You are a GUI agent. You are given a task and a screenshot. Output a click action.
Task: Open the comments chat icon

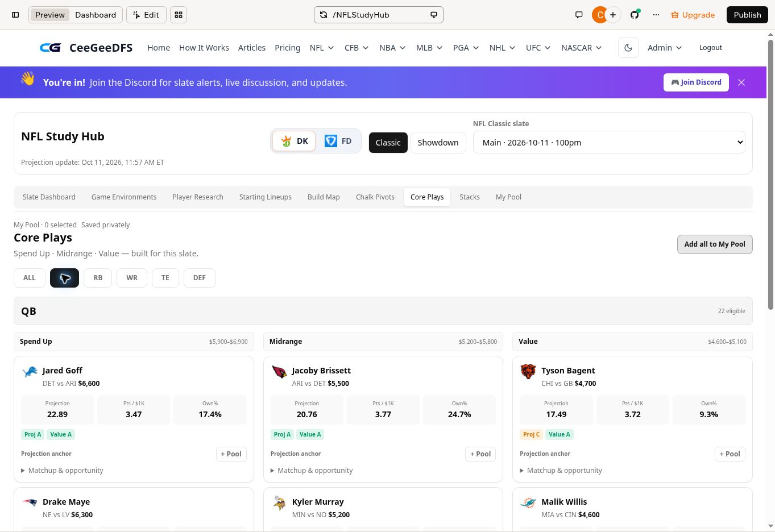click(x=579, y=15)
